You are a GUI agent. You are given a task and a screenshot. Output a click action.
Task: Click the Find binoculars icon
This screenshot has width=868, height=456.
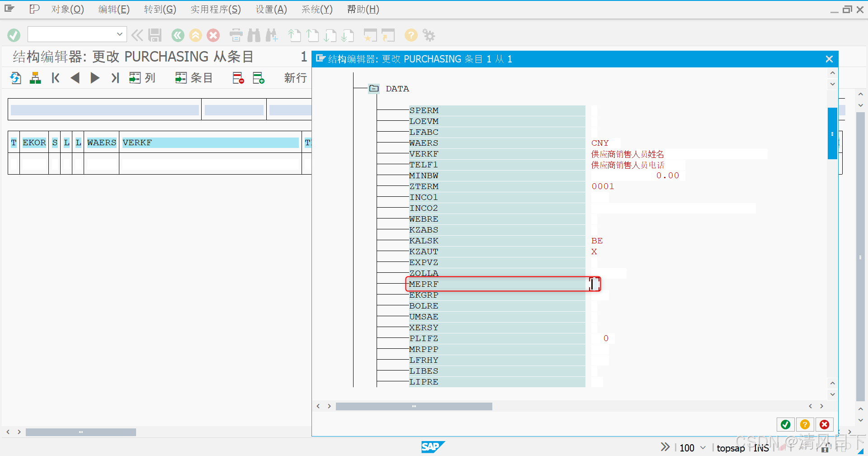click(254, 35)
